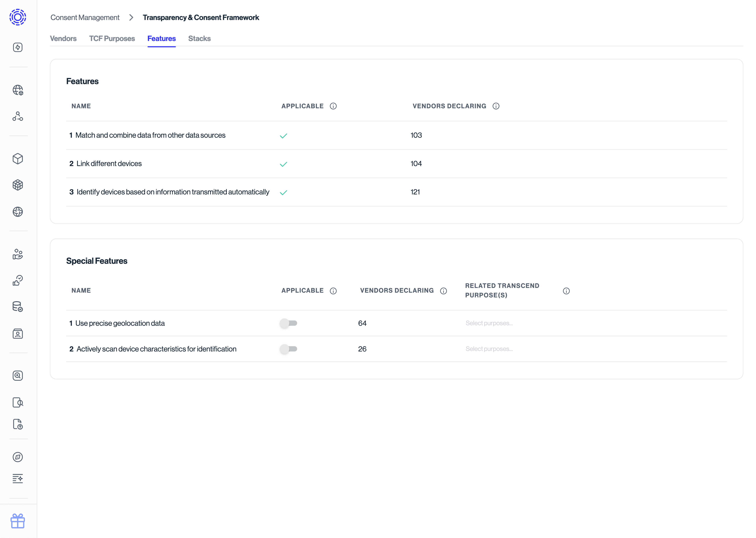This screenshot has width=756, height=538.
Task: Select the Rubik's cube sidebar icon
Action: (18, 185)
